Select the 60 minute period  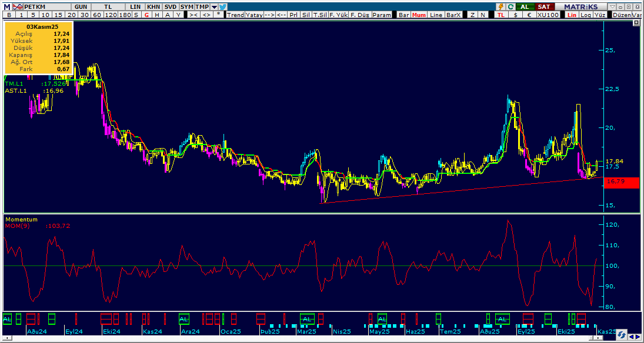(x=98, y=14)
